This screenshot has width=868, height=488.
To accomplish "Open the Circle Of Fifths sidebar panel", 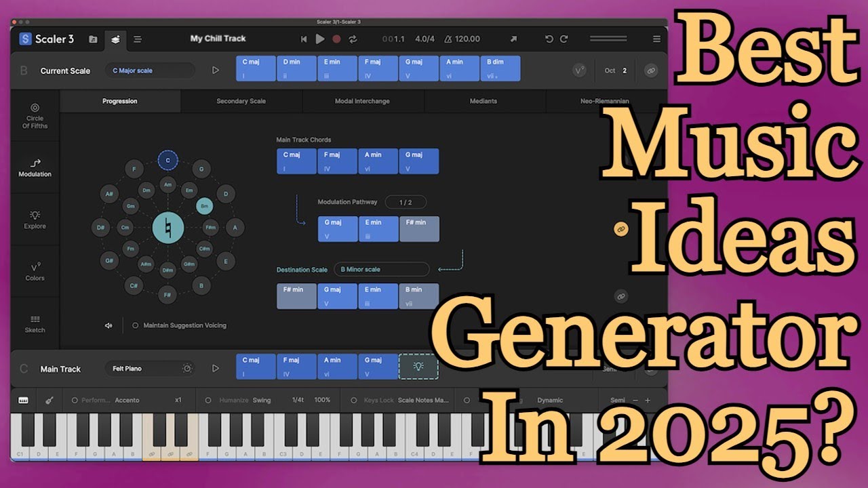I will [35, 116].
